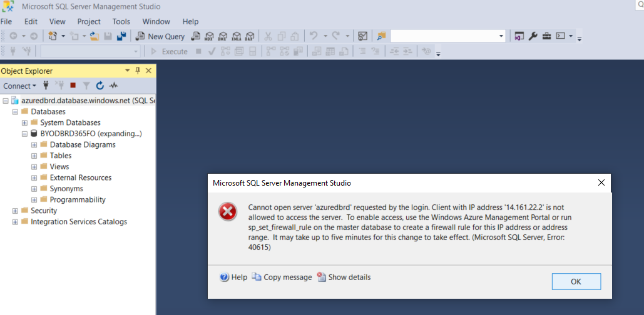Open the wrench Properties icon
This screenshot has width=644, height=315.
(533, 36)
